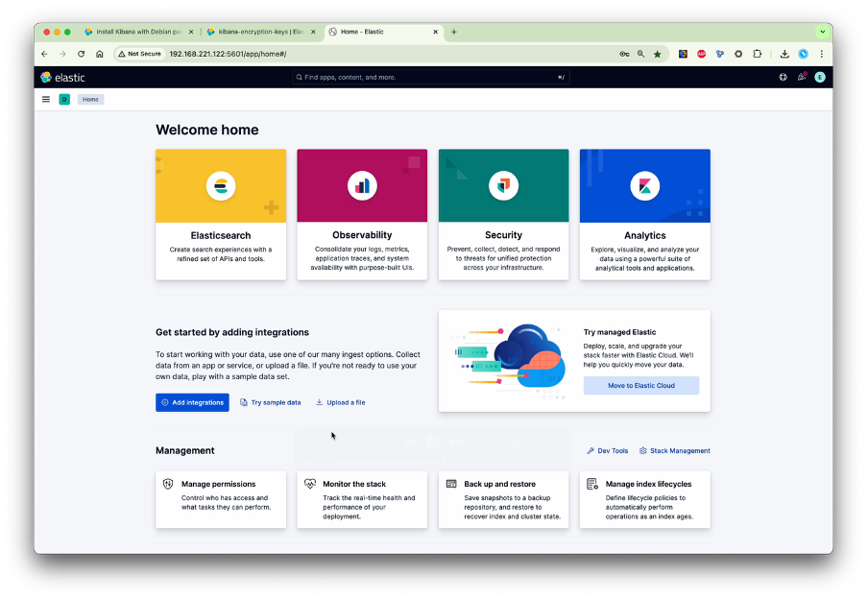The height and width of the screenshot is (599, 868).
Task: Open the Manage index lifecycles card
Action: (x=645, y=499)
